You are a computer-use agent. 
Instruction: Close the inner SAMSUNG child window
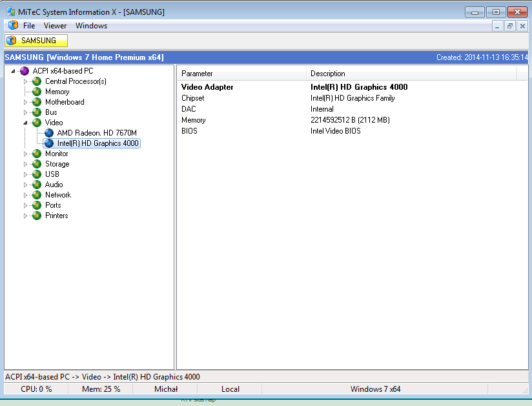click(522, 26)
